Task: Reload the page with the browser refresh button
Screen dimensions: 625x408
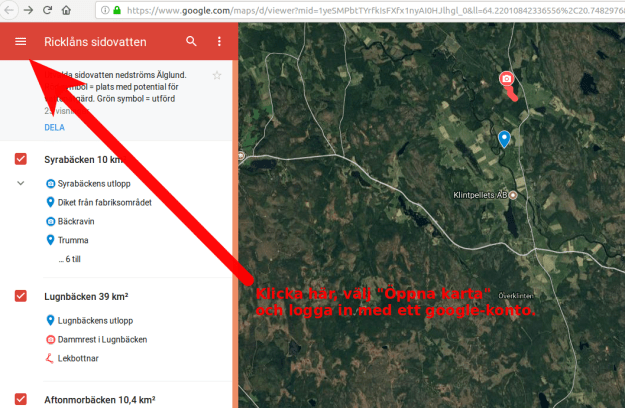Action: point(46,9)
